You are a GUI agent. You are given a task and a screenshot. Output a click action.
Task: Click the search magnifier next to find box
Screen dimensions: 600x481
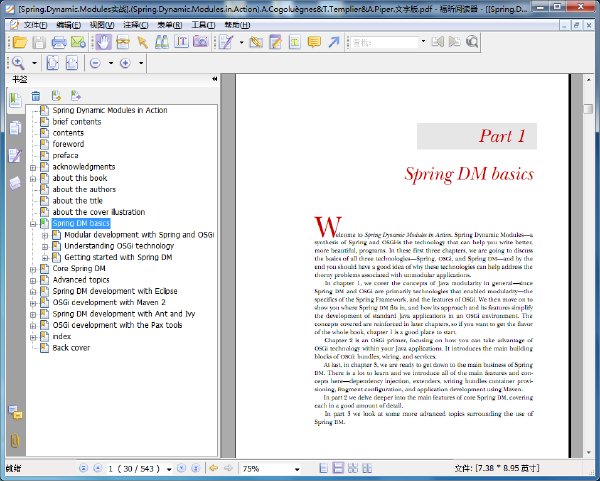pos(472,42)
